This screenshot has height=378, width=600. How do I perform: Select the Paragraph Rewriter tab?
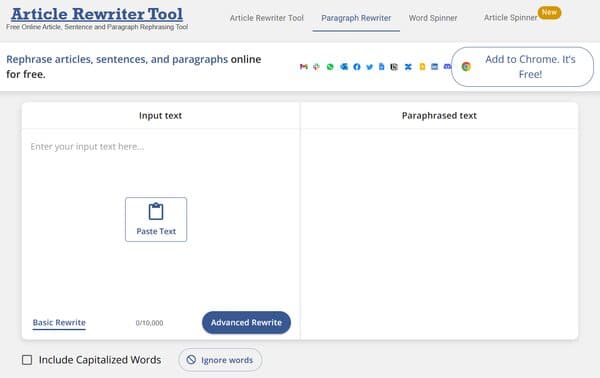point(356,18)
